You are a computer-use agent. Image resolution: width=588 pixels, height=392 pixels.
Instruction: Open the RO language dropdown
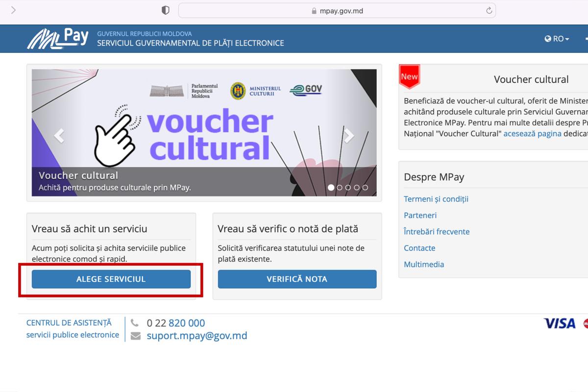[x=557, y=39]
